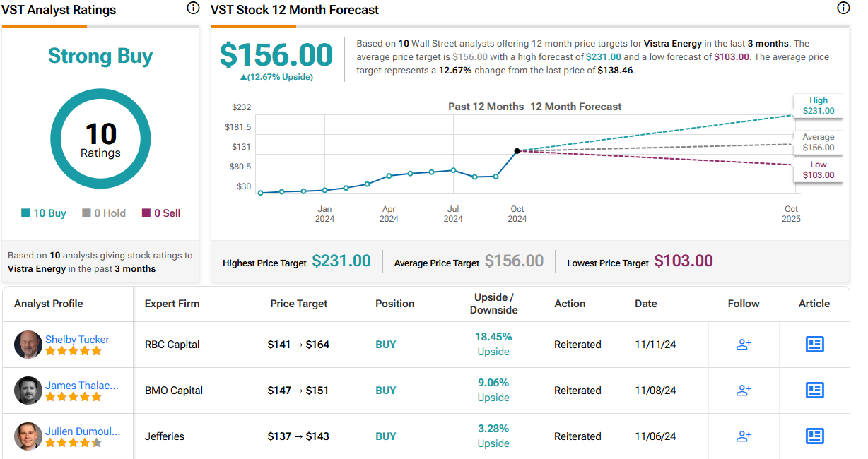
Task: Click Julien Dumoulin's profile name link
Action: click(83, 431)
